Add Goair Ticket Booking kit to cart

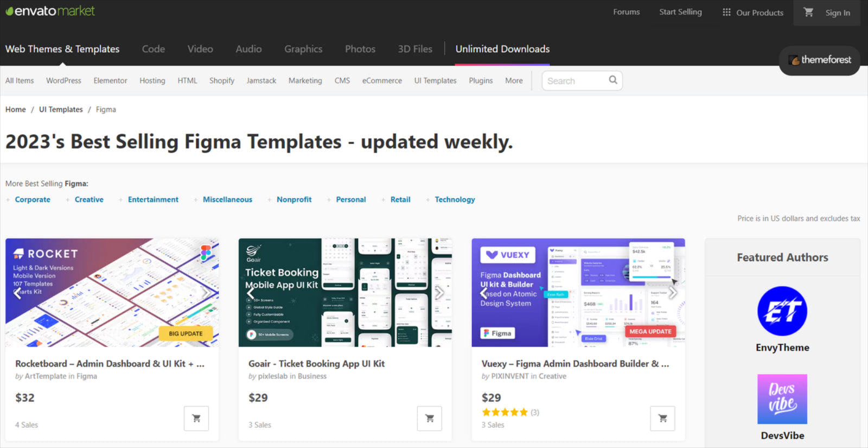pyautogui.click(x=430, y=418)
